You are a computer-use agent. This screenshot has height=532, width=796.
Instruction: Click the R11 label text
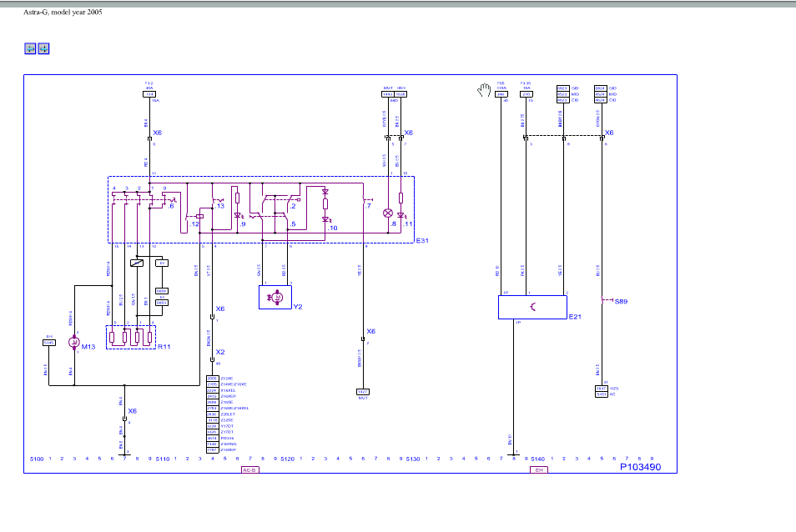[x=164, y=347]
